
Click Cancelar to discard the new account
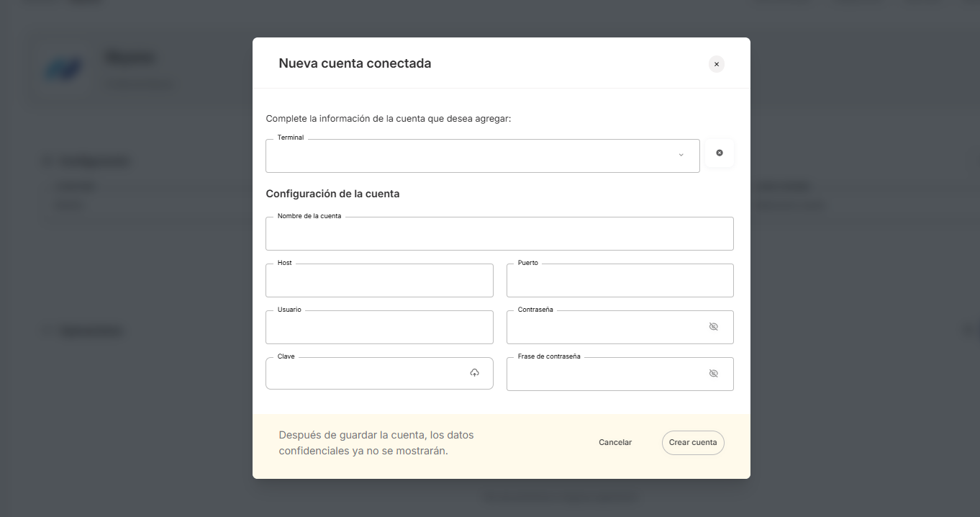615,443
